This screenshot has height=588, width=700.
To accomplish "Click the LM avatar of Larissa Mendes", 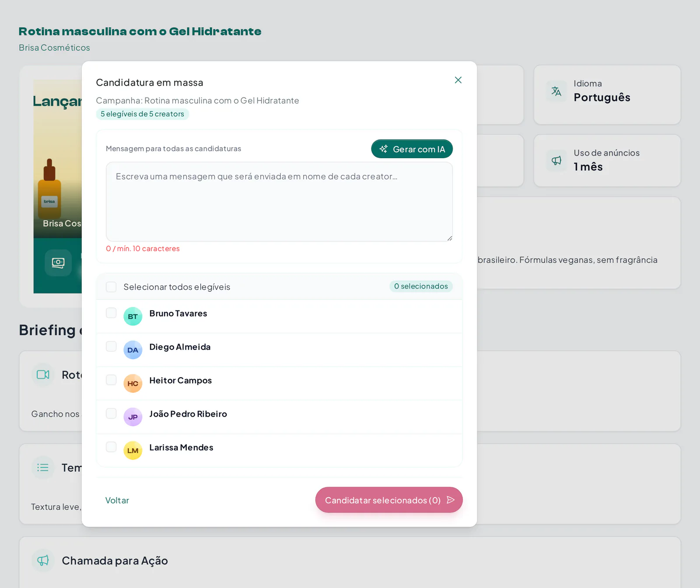I will point(133,451).
